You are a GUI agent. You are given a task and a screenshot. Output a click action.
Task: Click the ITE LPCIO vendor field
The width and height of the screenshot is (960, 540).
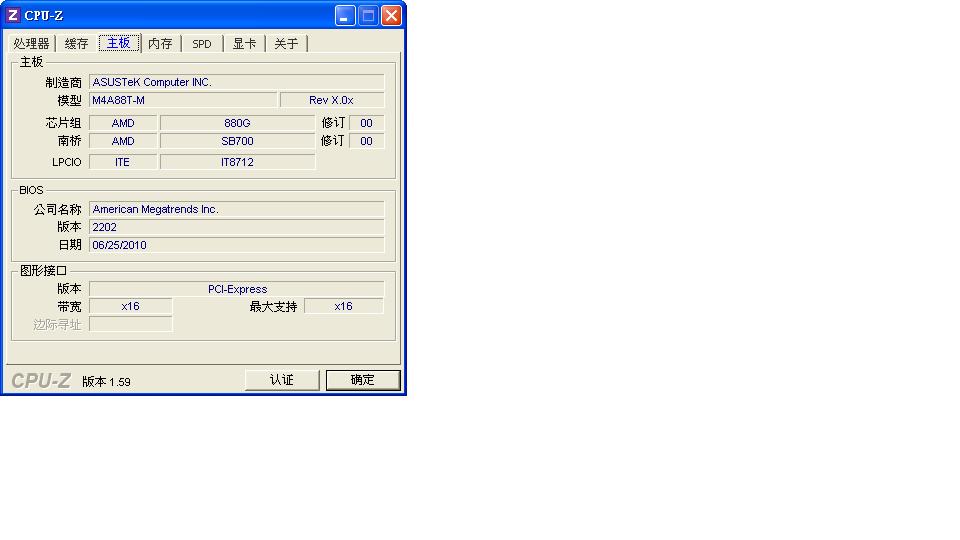coord(123,162)
